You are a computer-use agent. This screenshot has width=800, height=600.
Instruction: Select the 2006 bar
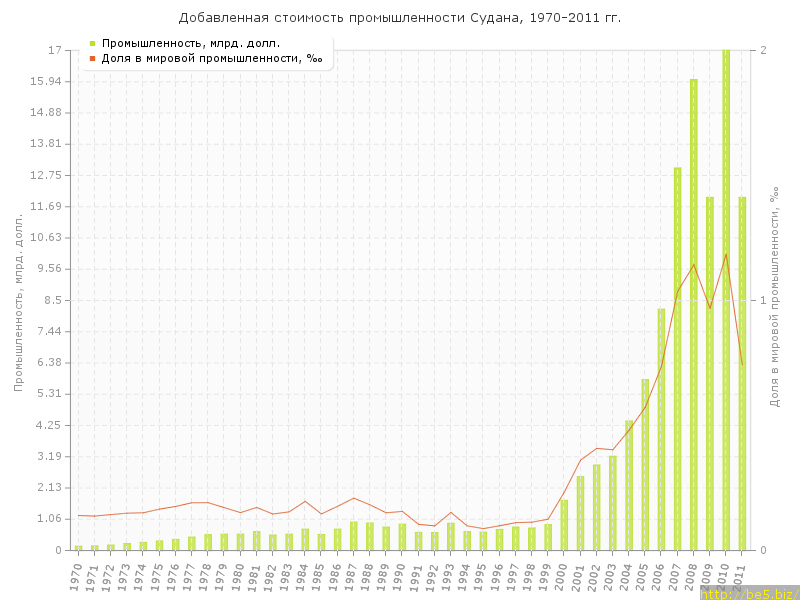[x=661, y=429]
